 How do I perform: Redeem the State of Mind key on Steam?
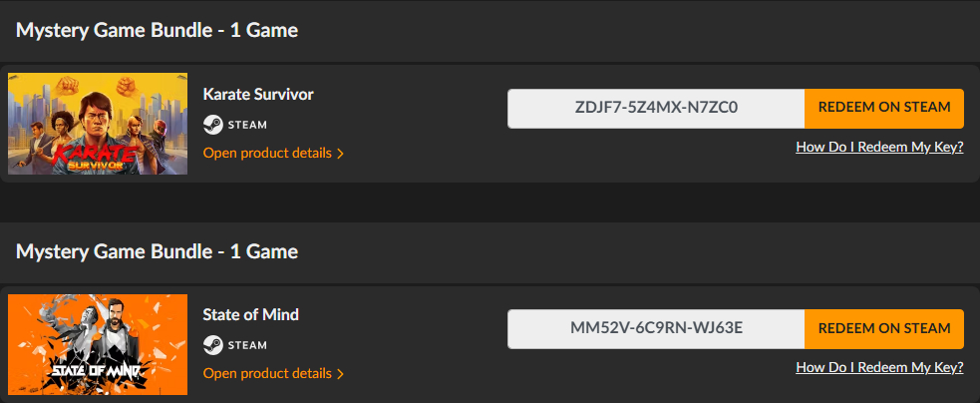884,329
